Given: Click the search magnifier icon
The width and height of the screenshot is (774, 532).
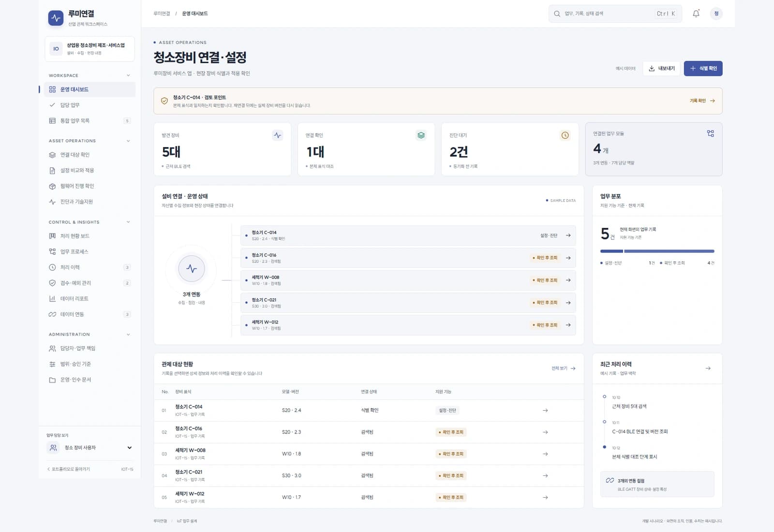Looking at the screenshot, I should coord(557,14).
